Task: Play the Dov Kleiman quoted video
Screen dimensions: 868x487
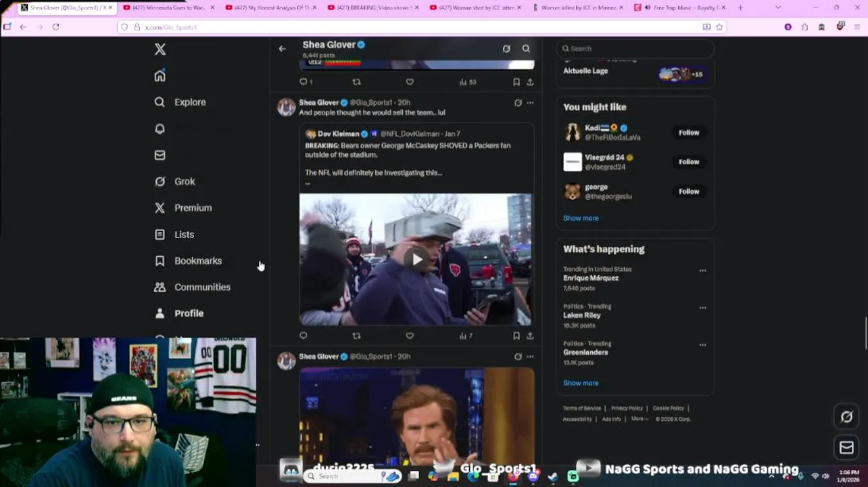Action: point(416,260)
